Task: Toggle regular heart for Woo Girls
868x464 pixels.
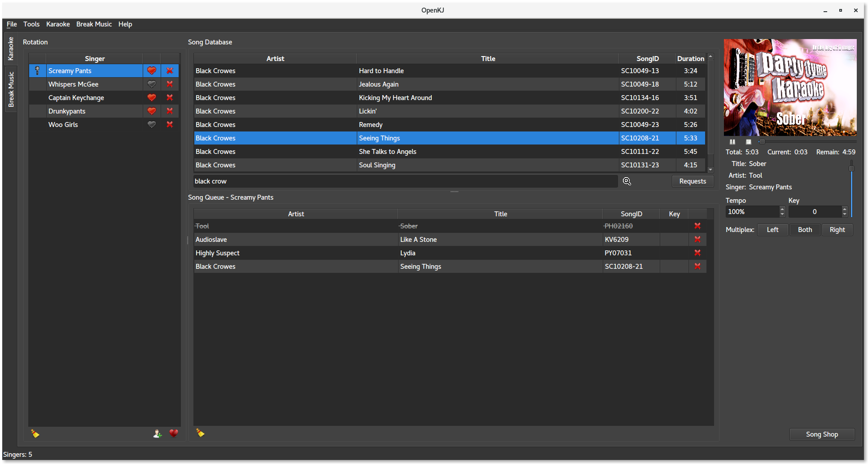Action: 152,125
